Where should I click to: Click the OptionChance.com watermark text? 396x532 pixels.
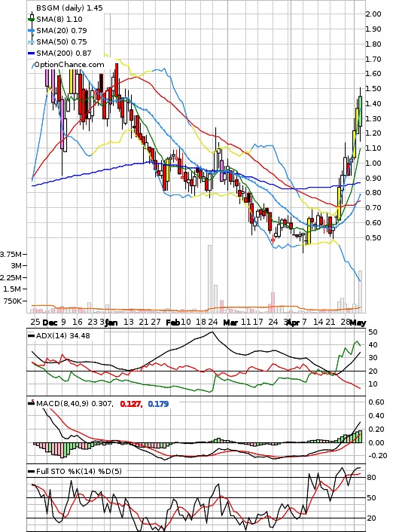point(69,64)
